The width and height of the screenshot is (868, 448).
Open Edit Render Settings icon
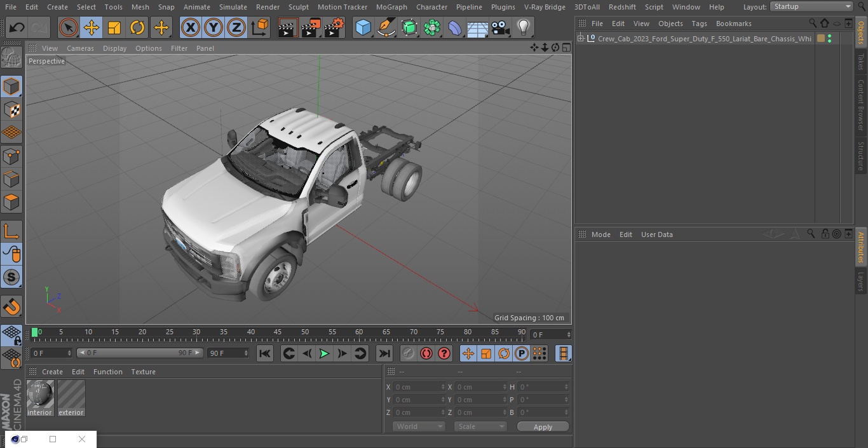pyautogui.click(x=334, y=27)
